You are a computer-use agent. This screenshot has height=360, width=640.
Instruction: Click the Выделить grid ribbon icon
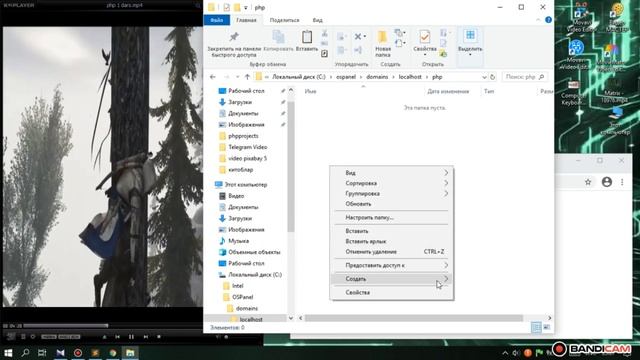pos(470,36)
